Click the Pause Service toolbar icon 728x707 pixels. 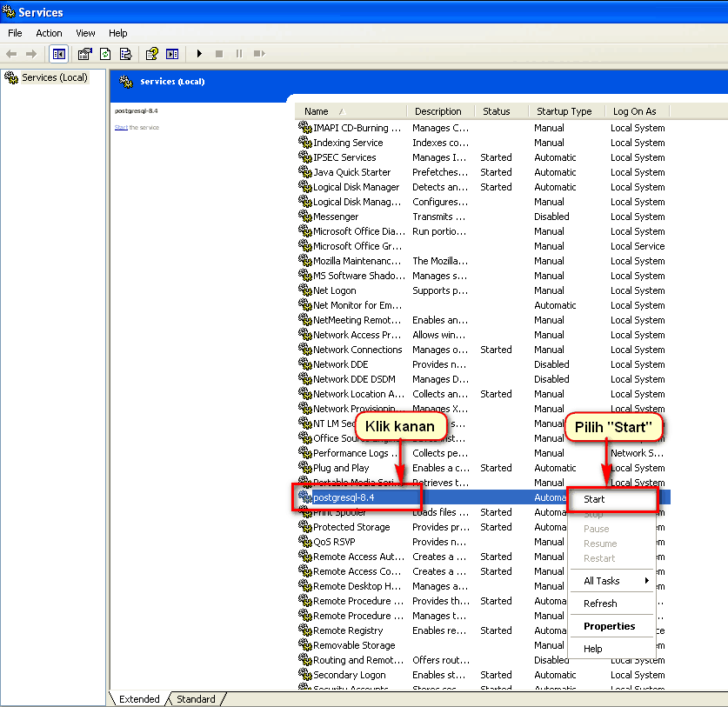pos(239,54)
